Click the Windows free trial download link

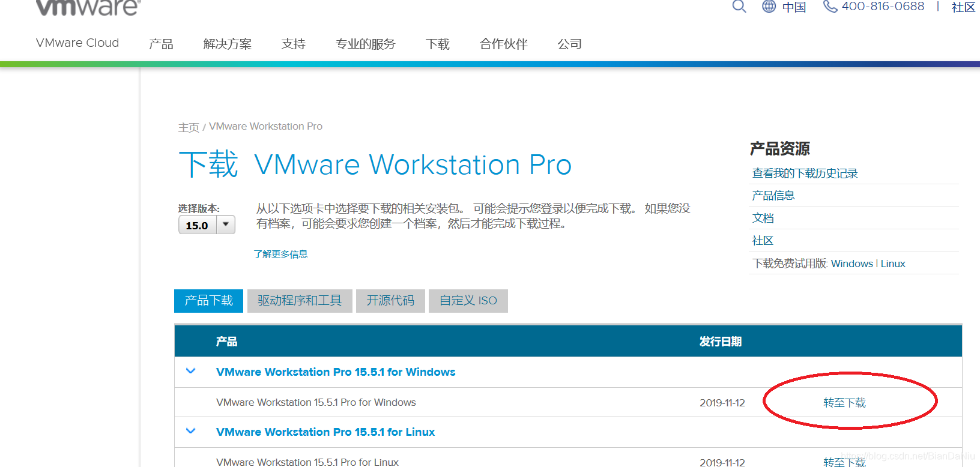click(852, 264)
